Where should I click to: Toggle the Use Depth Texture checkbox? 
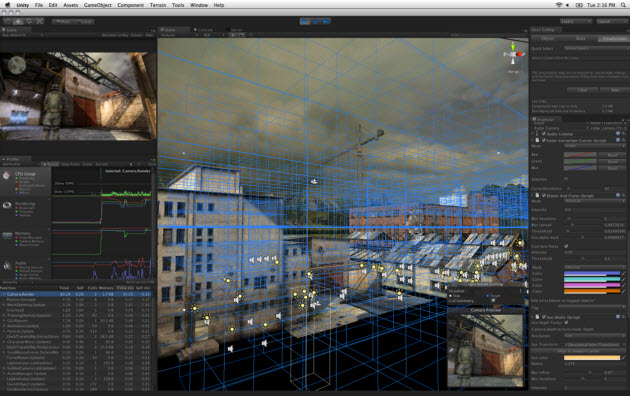click(566, 322)
